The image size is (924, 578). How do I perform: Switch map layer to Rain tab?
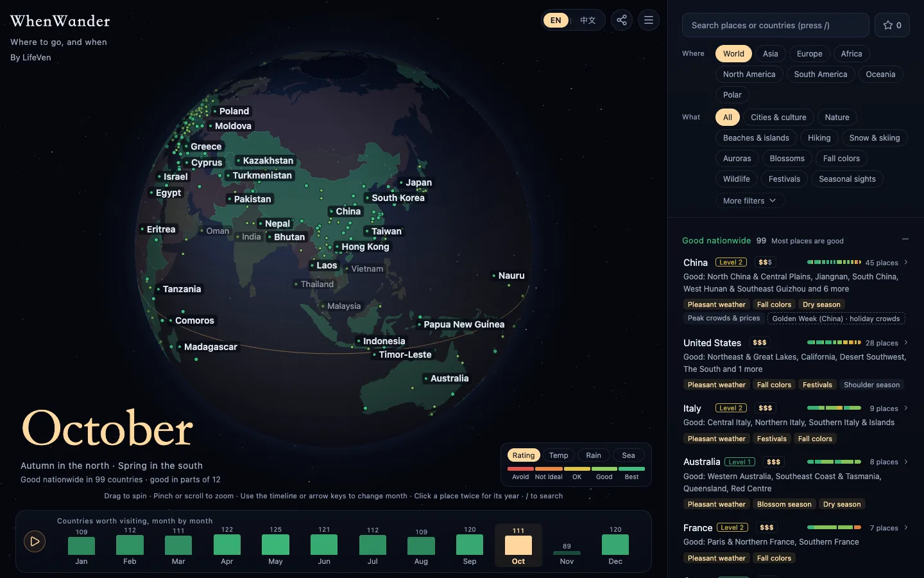(x=594, y=455)
